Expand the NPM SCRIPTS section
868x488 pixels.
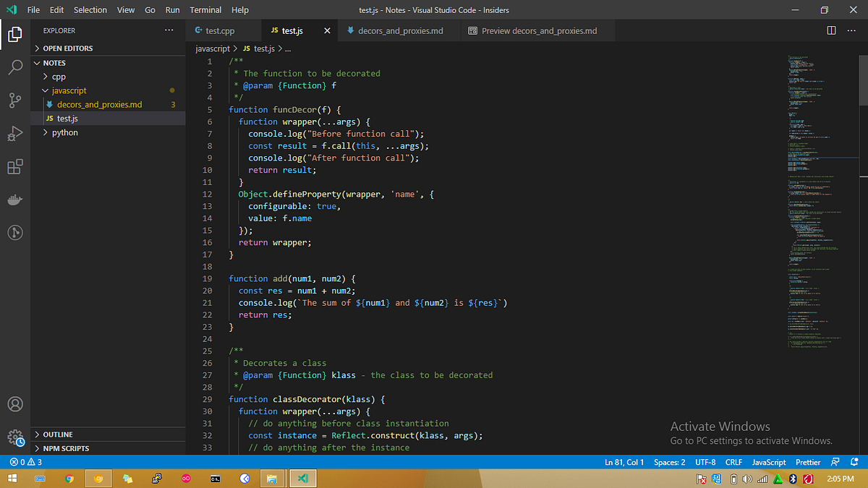point(109,448)
